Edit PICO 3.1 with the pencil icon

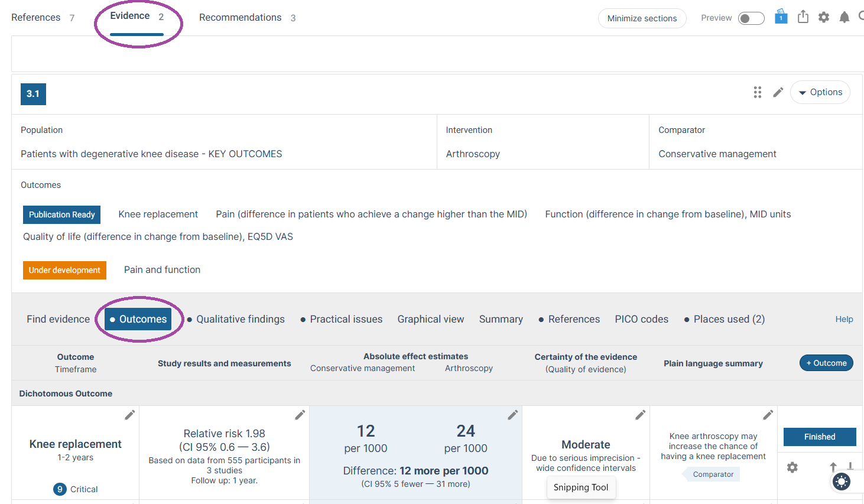tap(778, 92)
